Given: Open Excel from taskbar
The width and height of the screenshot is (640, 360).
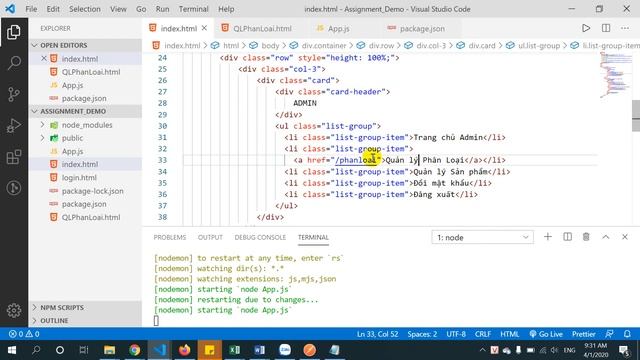Looking at the screenshot, I should point(234,350).
